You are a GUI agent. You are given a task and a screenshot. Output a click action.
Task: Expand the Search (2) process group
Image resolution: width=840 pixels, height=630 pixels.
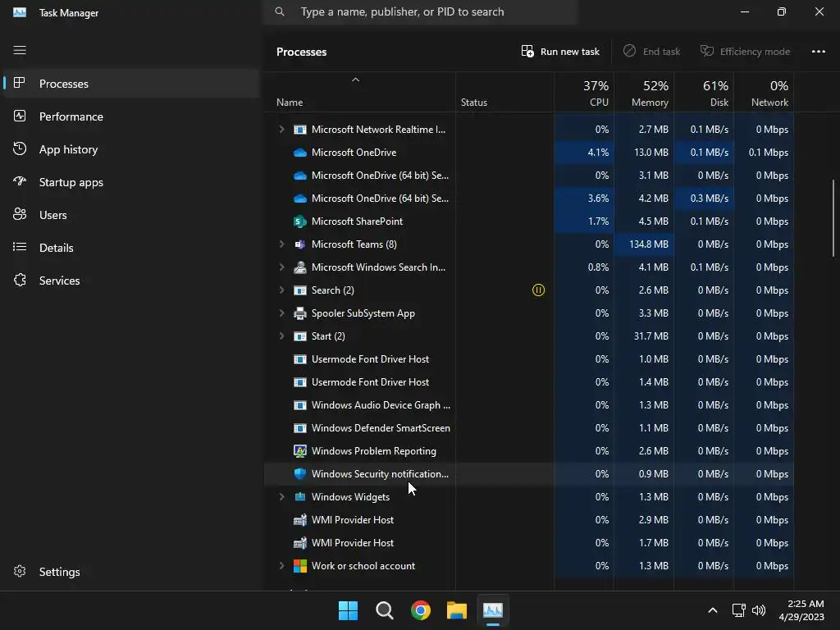pyautogui.click(x=281, y=290)
